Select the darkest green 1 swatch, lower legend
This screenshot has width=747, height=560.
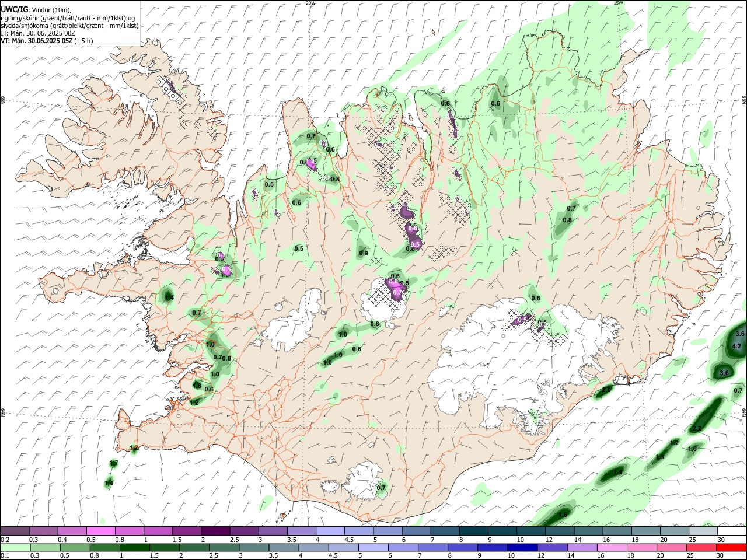[x=134, y=547]
